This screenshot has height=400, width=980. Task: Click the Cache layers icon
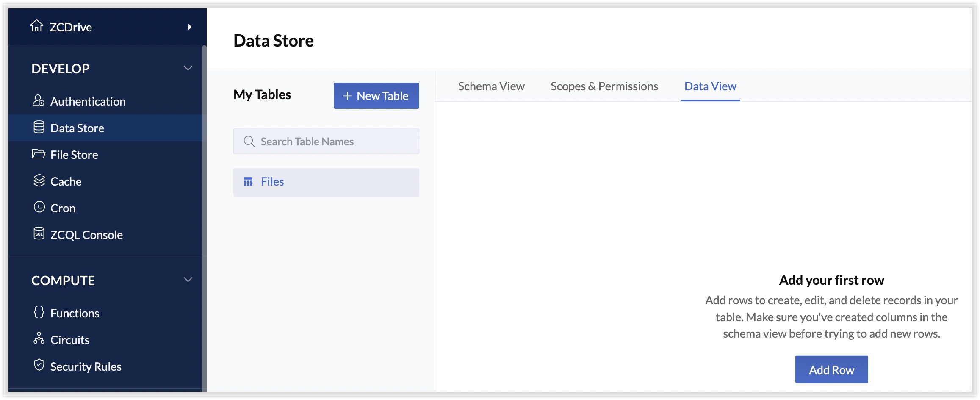39,181
